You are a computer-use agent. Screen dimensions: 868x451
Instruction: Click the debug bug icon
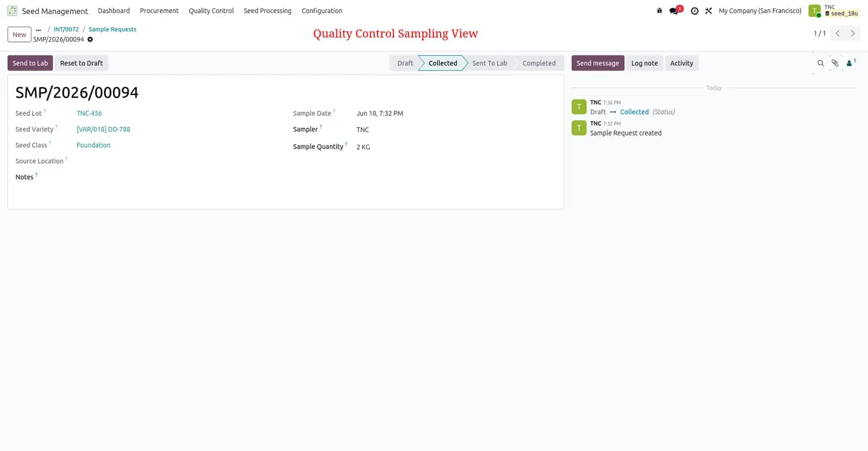click(x=659, y=11)
